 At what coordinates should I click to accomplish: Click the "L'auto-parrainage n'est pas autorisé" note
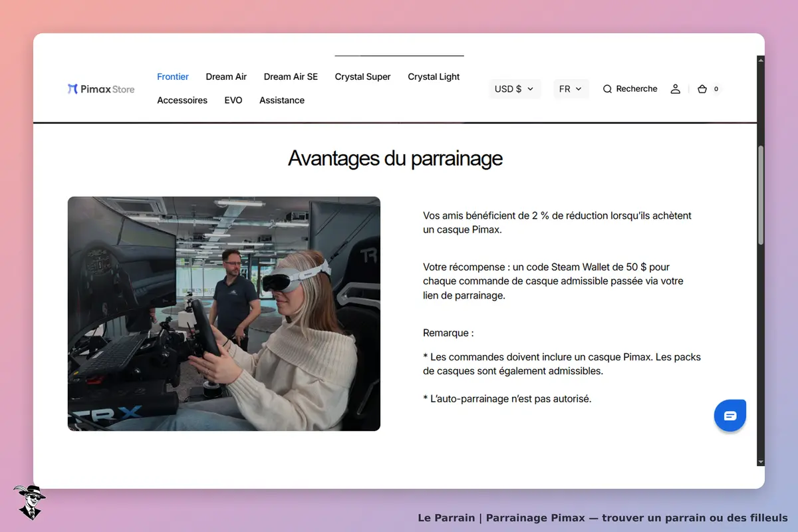coord(507,399)
